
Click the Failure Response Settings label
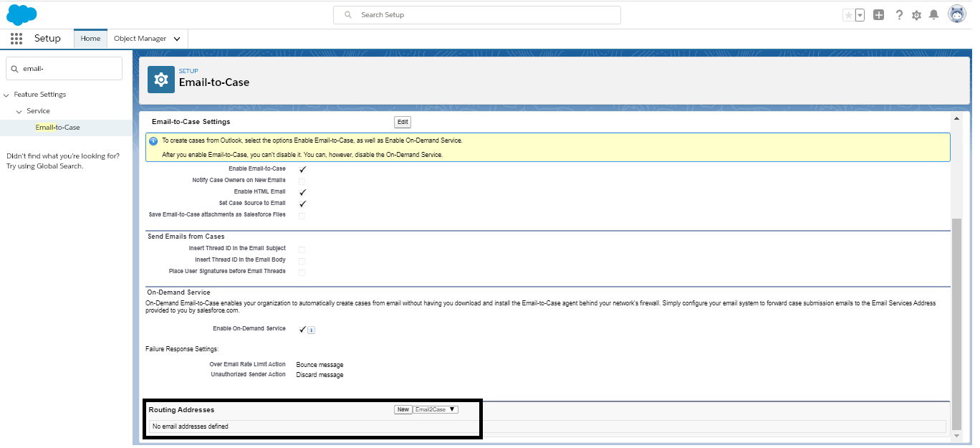coord(182,349)
